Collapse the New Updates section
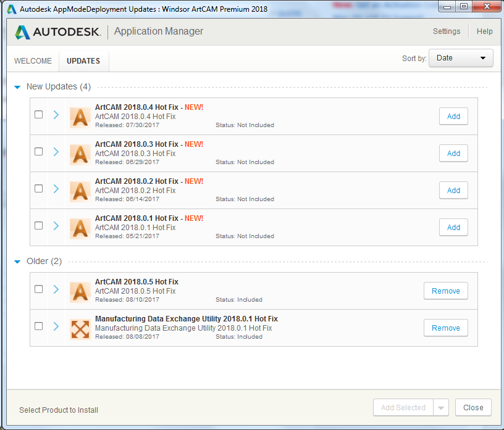This screenshot has height=430, width=504. pyautogui.click(x=17, y=87)
